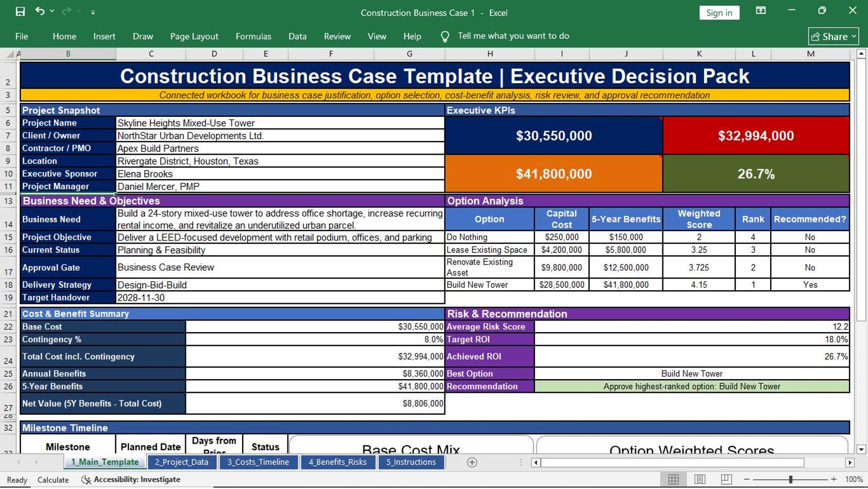This screenshot has width=868, height=489.
Task: Select row header 14
Action: coord(8,219)
